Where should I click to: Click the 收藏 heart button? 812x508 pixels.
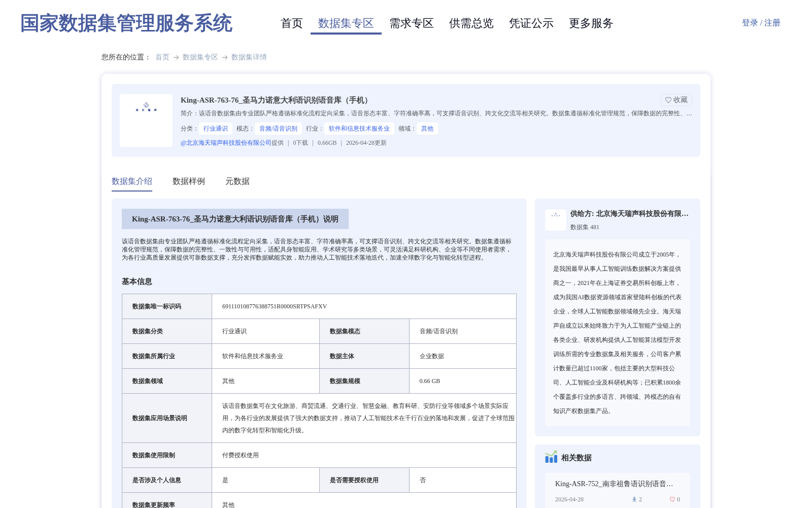click(x=676, y=100)
